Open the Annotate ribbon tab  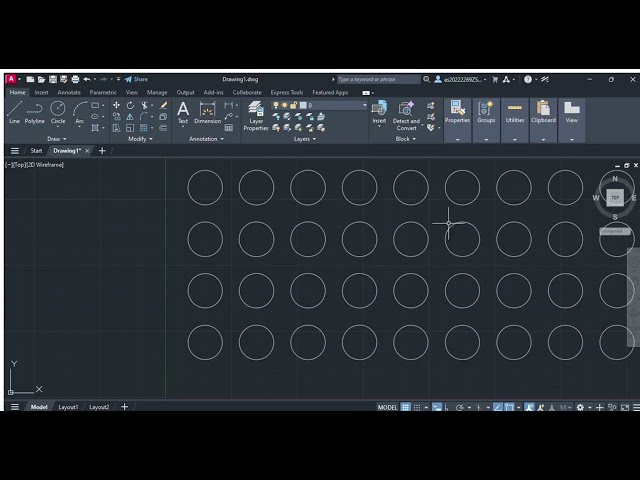[69, 92]
